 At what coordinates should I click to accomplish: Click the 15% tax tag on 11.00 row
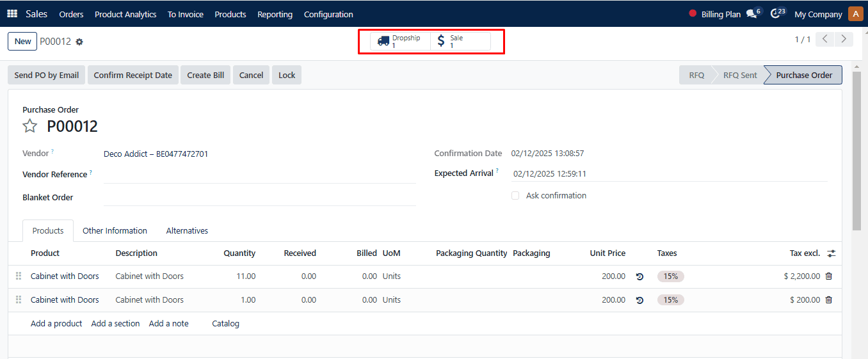coord(670,276)
